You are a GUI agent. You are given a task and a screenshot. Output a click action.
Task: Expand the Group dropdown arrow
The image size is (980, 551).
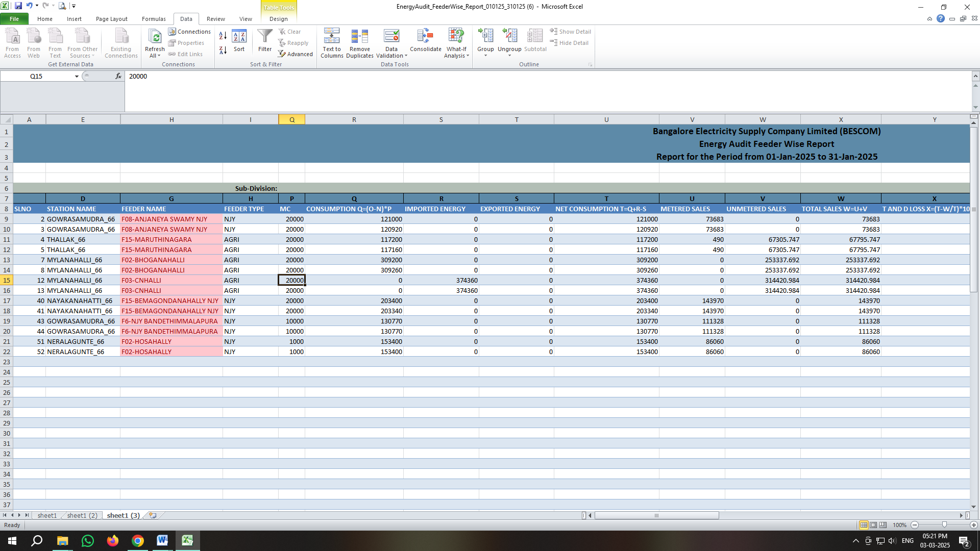(485, 56)
